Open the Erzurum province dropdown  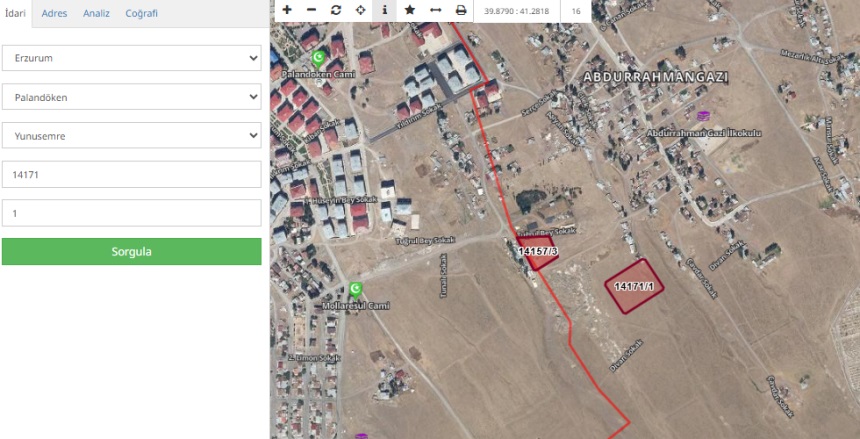coord(132,58)
